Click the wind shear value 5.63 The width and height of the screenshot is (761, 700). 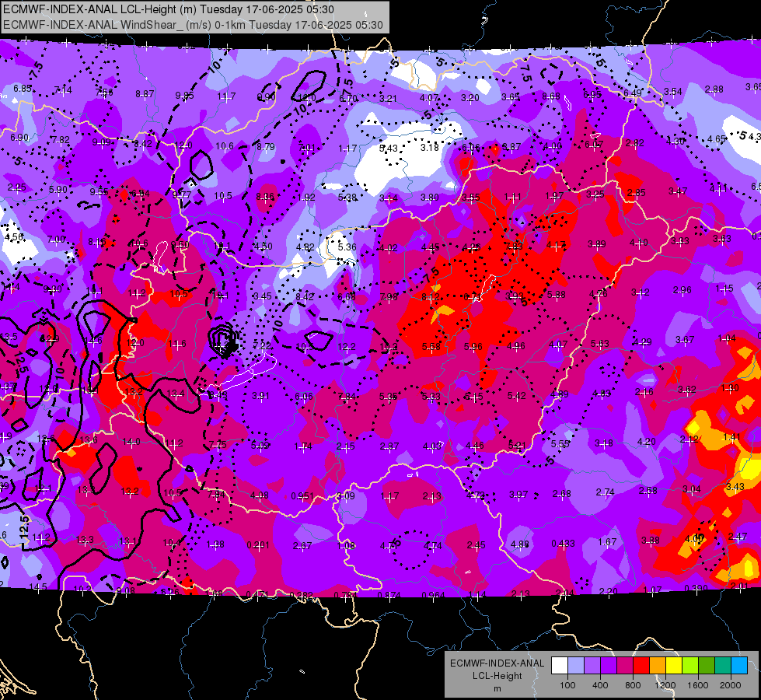pos(600,344)
